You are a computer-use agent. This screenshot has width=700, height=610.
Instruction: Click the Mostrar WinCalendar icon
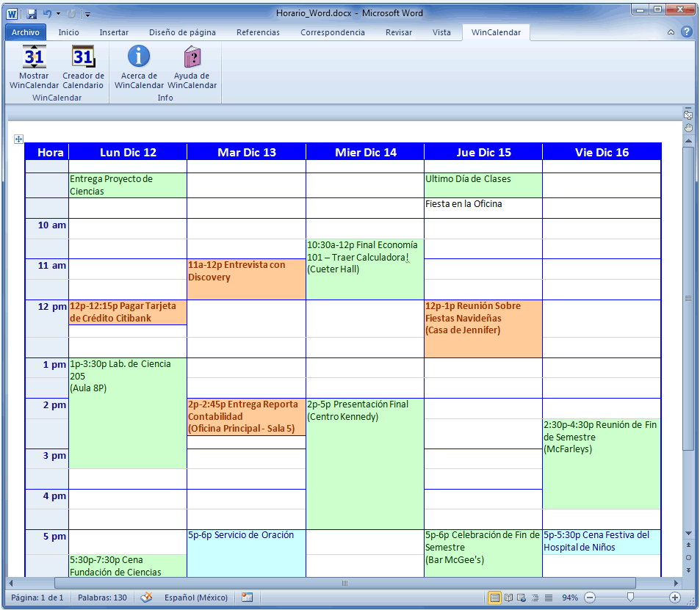(34, 57)
